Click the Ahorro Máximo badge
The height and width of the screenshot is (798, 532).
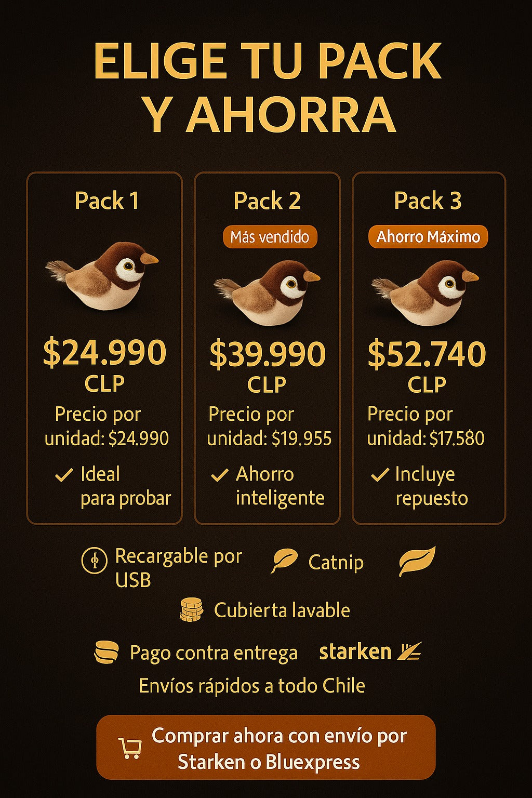point(428,237)
